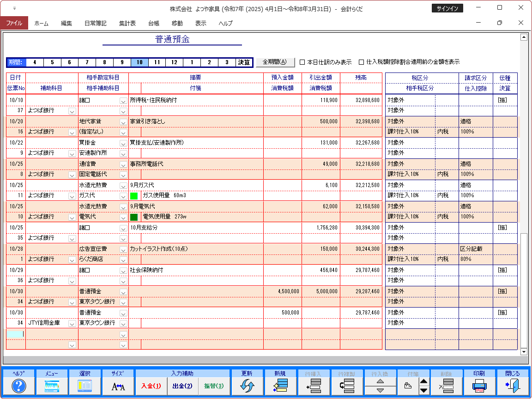Image resolution: width=532 pixels, height=399 pixels.
Task: Select month 10 in the period bar
Action: pyautogui.click(x=139, y=62)
